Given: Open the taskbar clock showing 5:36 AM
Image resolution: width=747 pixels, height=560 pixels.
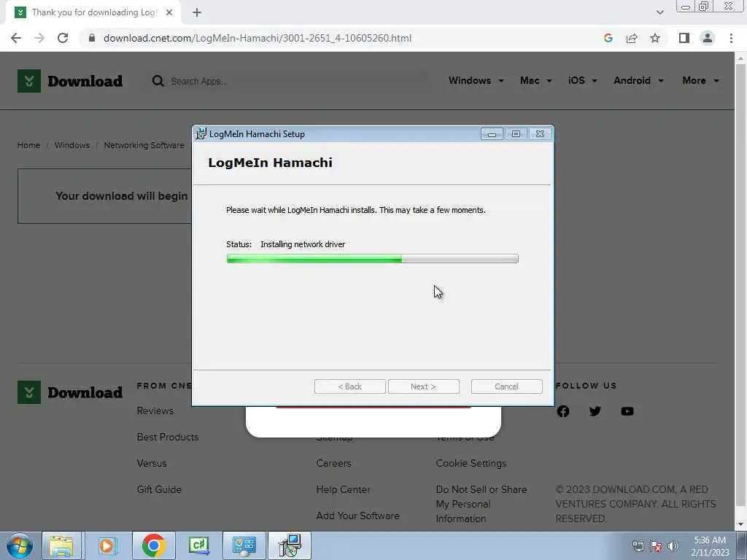Looking at the screenshot, I should pyautogui.click(x=710, y=546).
